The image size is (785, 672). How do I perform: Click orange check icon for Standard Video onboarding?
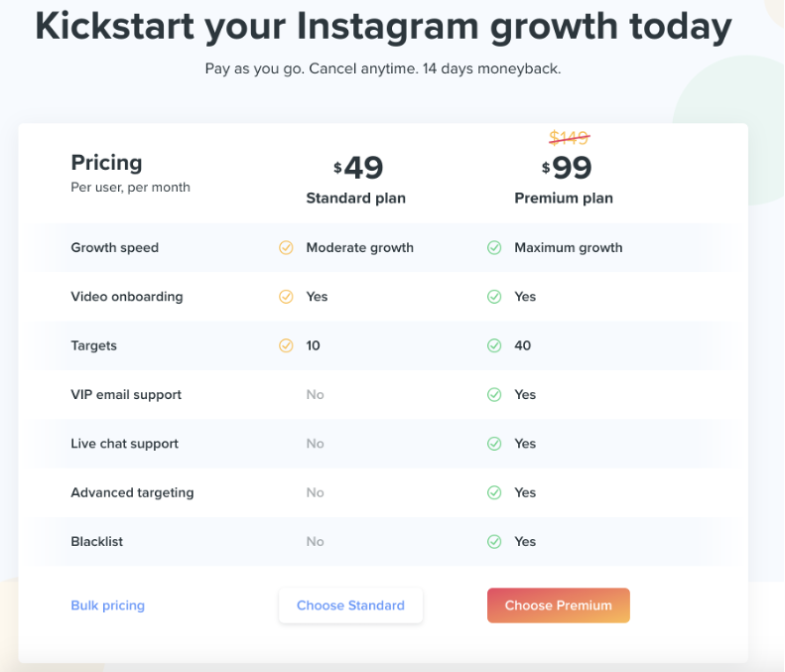pos(286,297)
